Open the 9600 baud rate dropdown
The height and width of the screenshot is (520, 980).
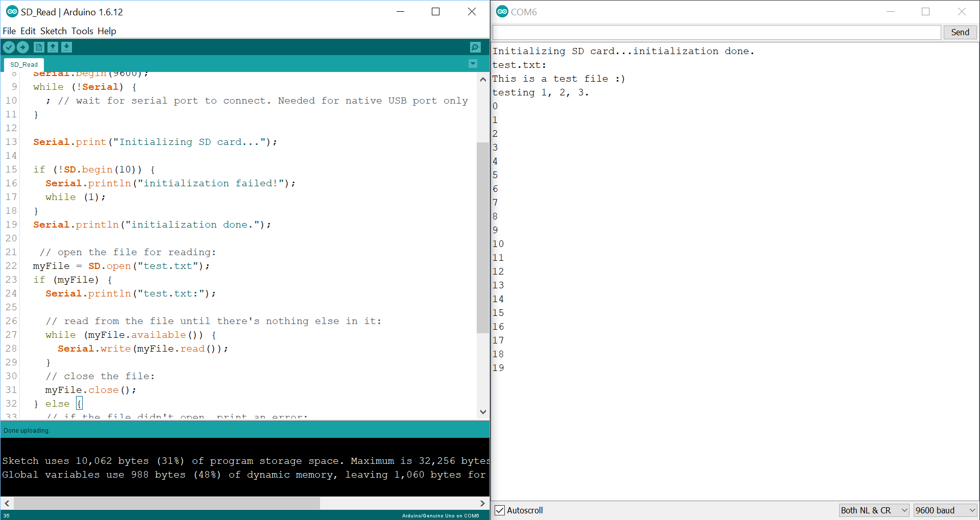945,510
